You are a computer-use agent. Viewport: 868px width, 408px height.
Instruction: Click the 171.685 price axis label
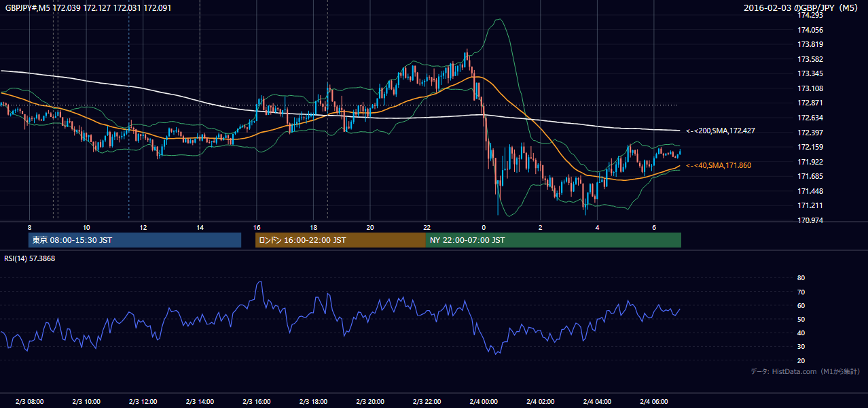click(x=811, y=176)
